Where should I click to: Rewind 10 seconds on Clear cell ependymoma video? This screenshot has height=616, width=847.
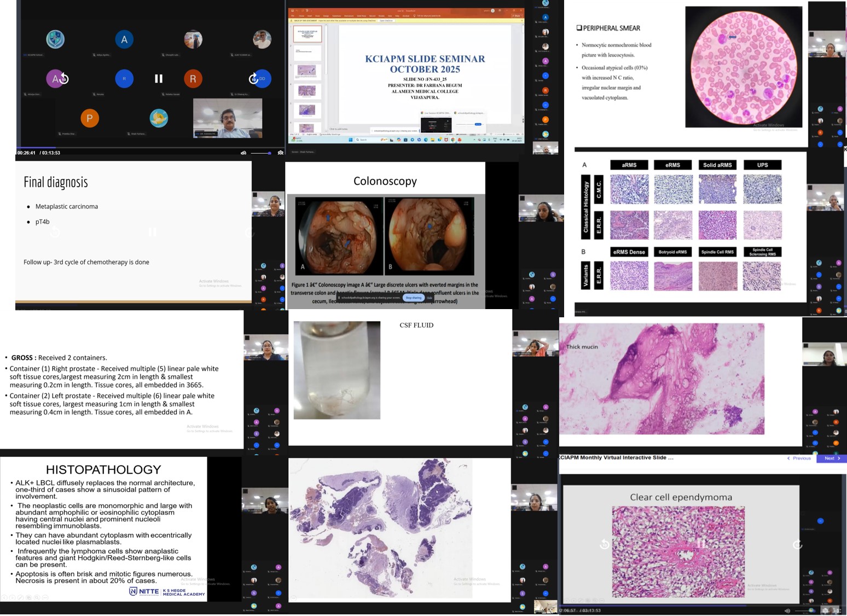(x=605, y=544)
